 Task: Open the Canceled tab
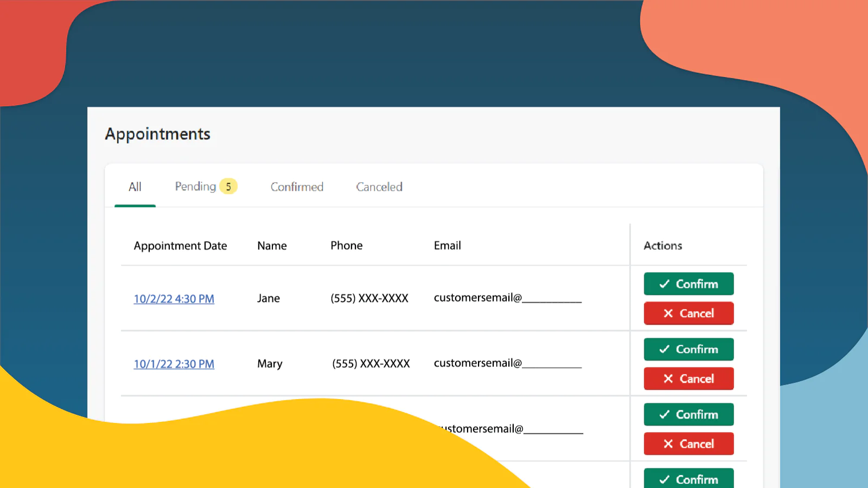[x=379, y=187]
